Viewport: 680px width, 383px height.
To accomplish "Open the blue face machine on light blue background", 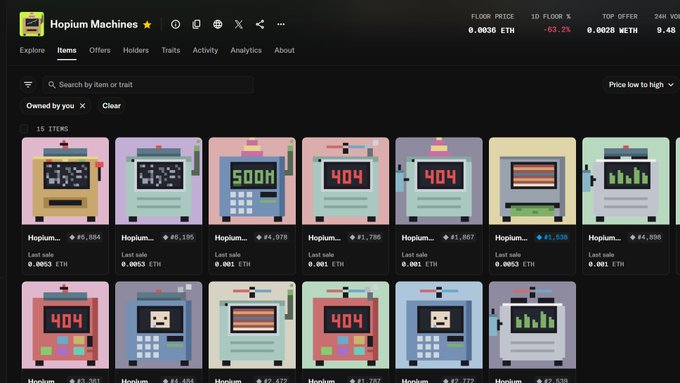I will [x=439, y=325].
